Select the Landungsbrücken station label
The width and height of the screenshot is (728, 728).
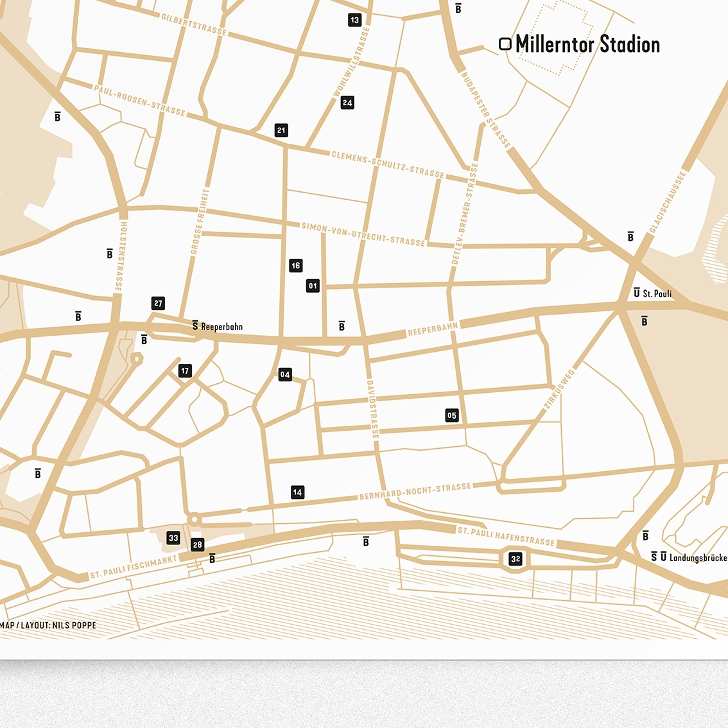coord(689,557)
